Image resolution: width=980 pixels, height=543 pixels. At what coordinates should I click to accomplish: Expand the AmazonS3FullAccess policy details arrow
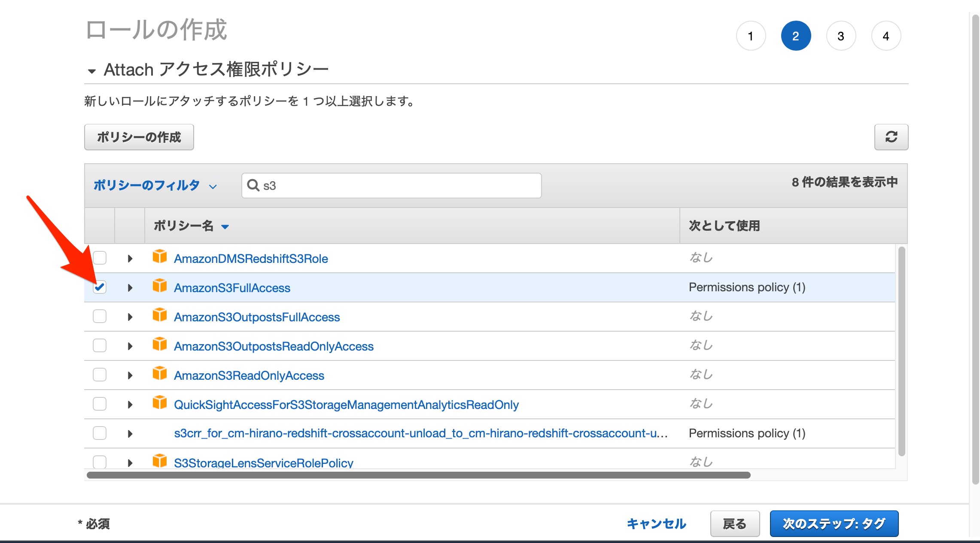coord(131,287)
